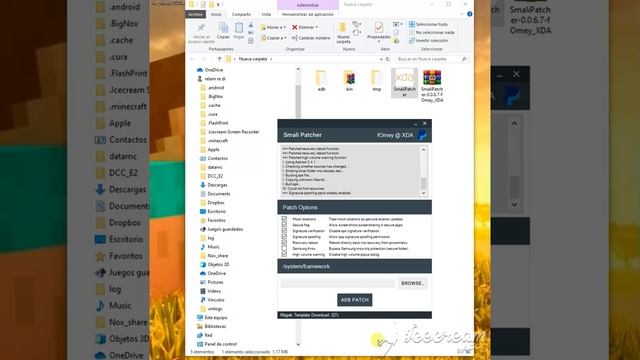This screenshot has height=360, width=640.
Task: Click the Magisk Template Download progress bar
Action: tap(354, 315)
